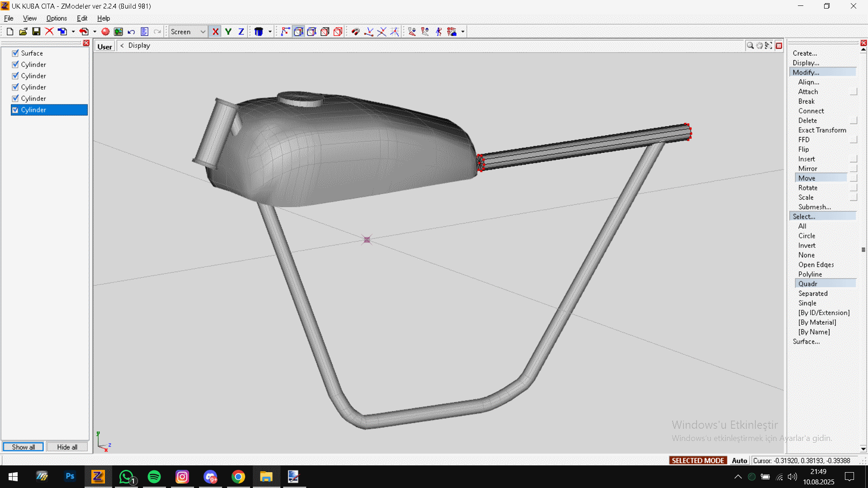Viewport: 868px width, 488px height.
Task: Open dropdown arrow next to blue export icon
Action: point(73,32)
